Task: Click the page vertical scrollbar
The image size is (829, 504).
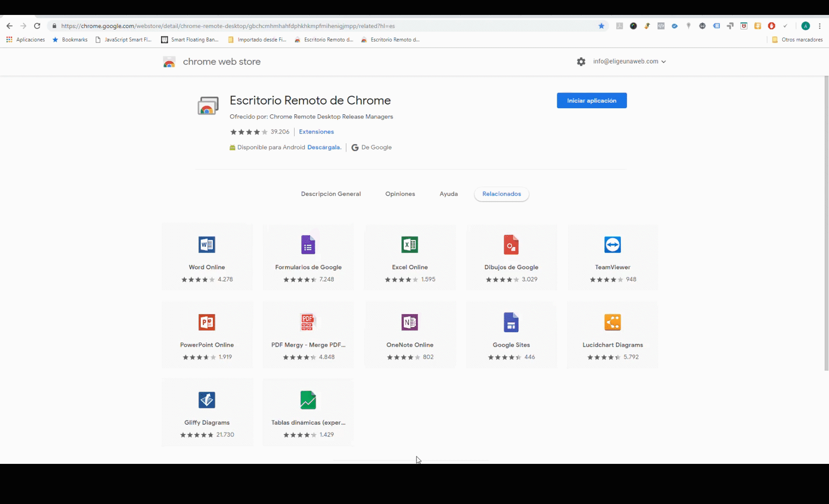Action: 826,224
